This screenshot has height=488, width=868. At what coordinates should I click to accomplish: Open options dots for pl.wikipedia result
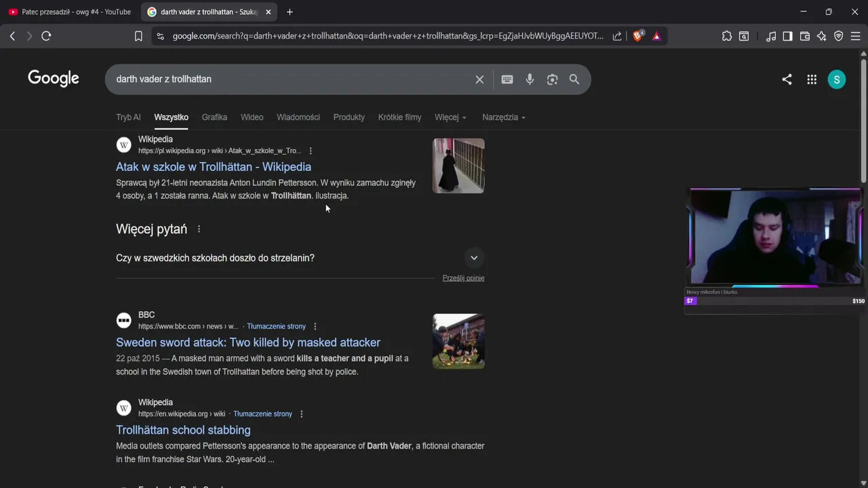pos(311,150)
